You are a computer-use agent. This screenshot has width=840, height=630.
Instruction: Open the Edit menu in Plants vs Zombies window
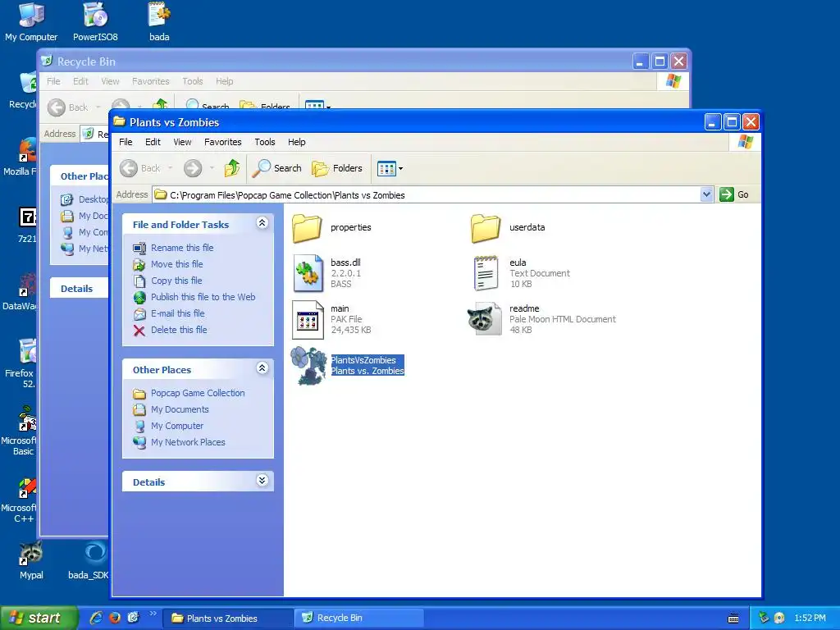[x=153, y=142]
